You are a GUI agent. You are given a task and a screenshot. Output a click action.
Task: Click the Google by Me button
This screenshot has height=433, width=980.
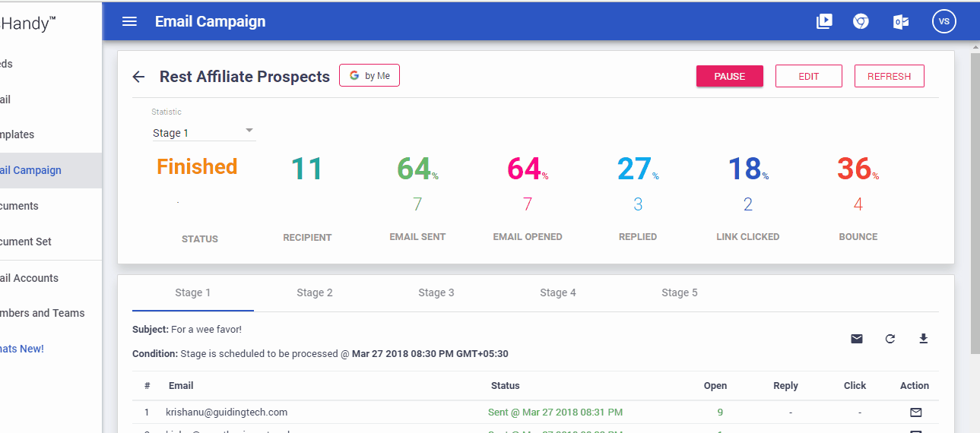[369, 75]
